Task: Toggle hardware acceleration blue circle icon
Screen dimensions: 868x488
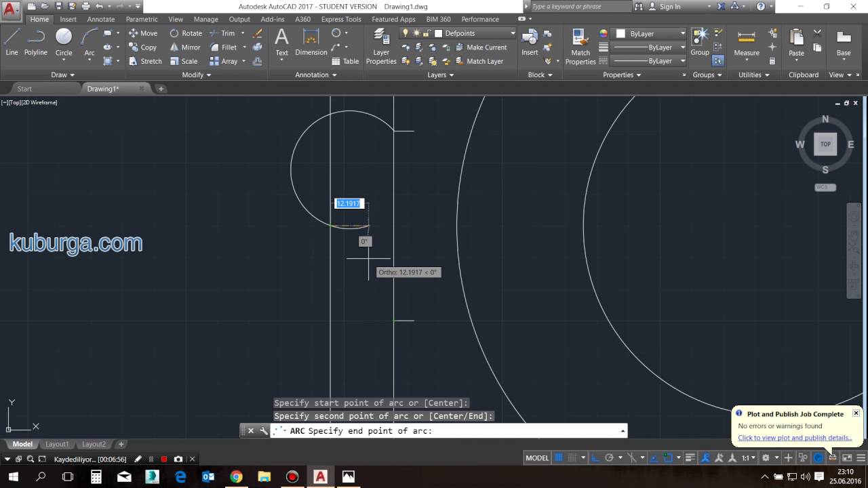Action: point(818,457)
